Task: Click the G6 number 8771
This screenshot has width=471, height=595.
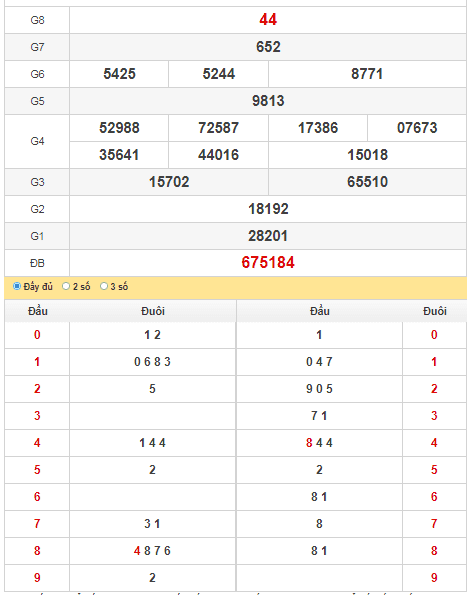Action: (367, 74)
